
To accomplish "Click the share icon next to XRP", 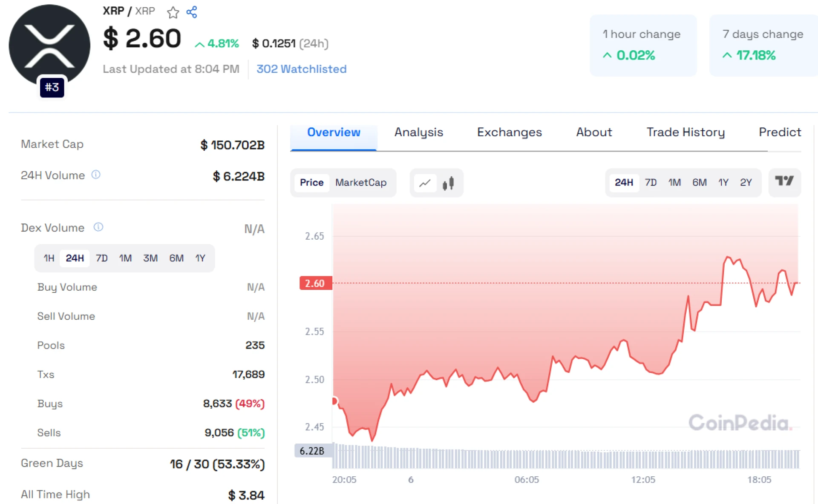I will point(192,12).
